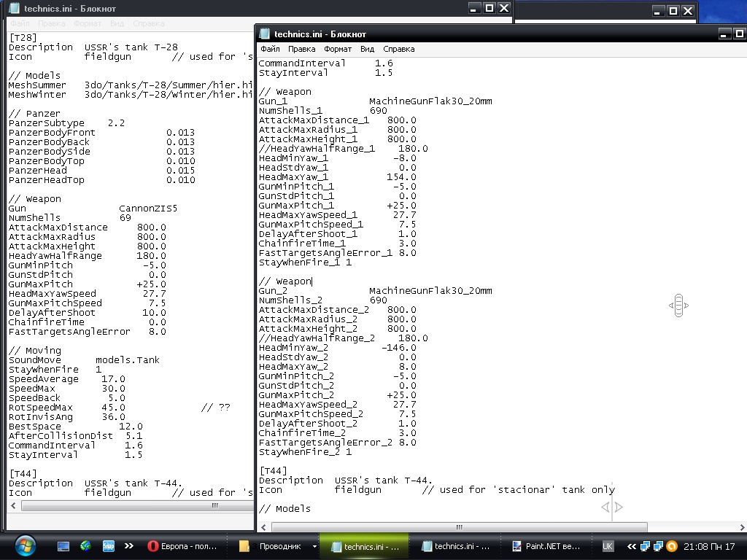
Task: Click the CommandInterval line in front window
Action: [x=326, y=63]
